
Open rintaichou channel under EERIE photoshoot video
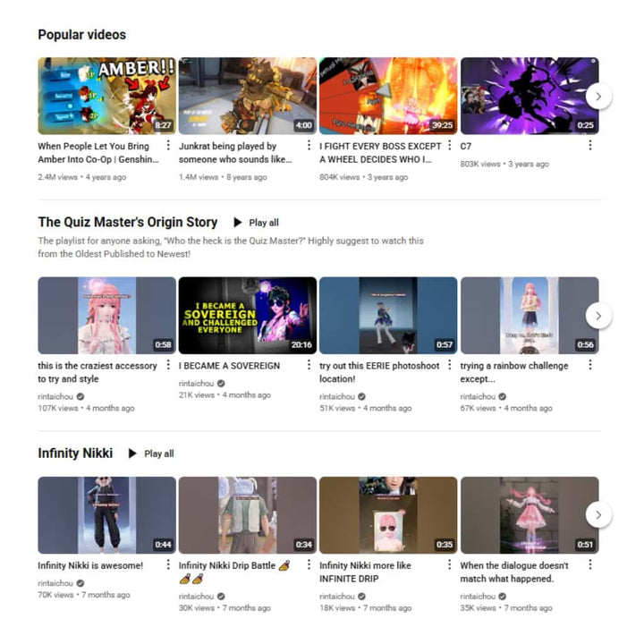click(x=337, y=396)
